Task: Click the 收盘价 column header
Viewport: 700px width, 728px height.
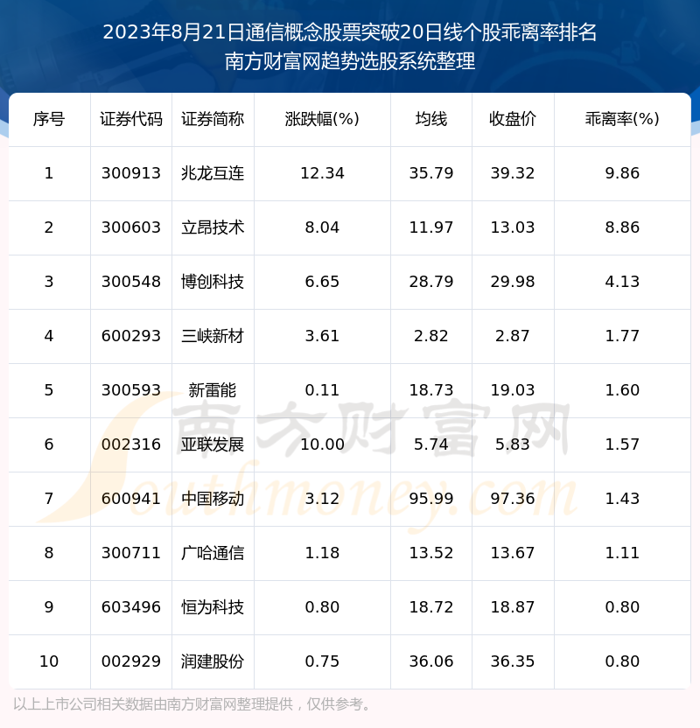Action: [513, 119]
